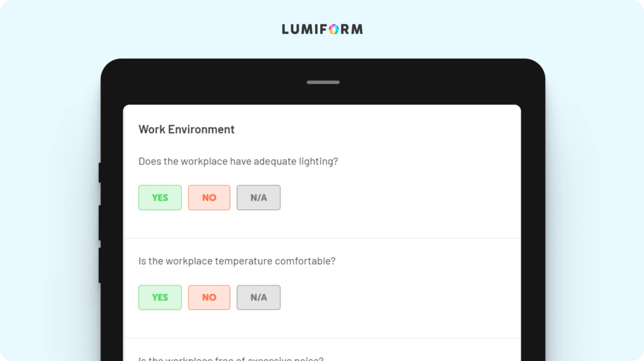Screen dimensions: 644x361
Task: Choose N/A for workplace temperature question
Action: coord(258,297)
